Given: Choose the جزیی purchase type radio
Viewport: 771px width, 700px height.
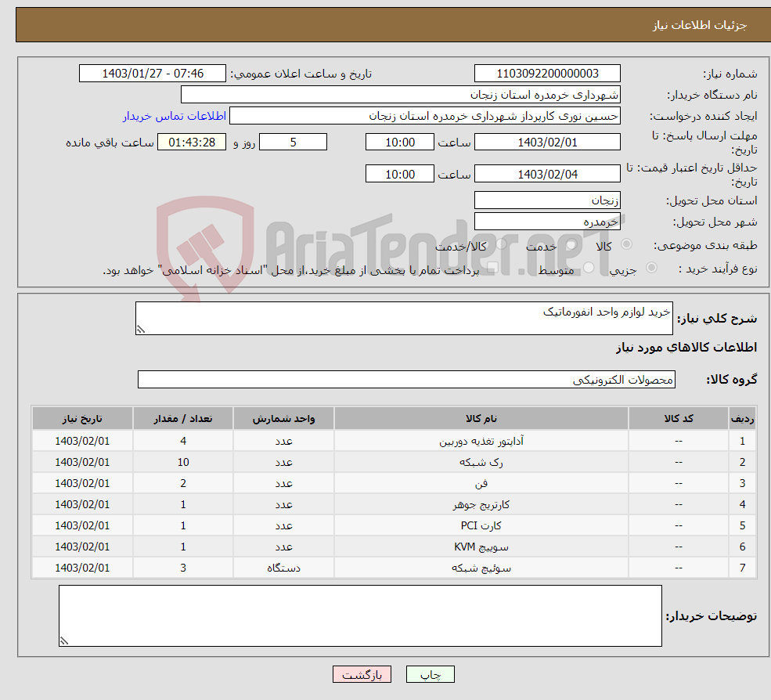Looking at the screenshot, I should (651, 268).
